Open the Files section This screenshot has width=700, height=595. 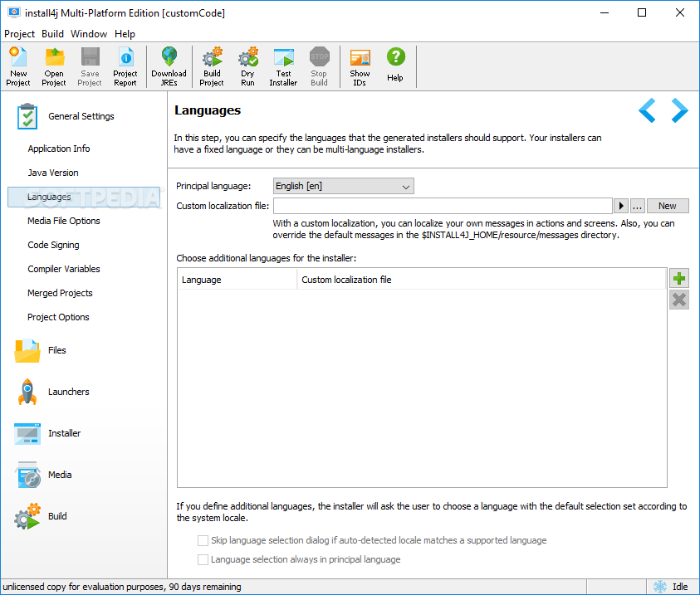point(41,350)
